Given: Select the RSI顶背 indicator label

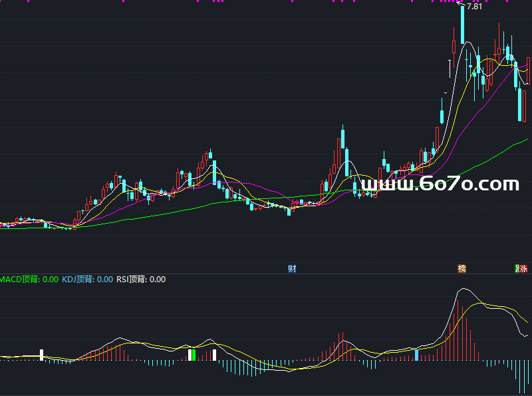Looking at the screenshot, I should [x=141, y=280].
